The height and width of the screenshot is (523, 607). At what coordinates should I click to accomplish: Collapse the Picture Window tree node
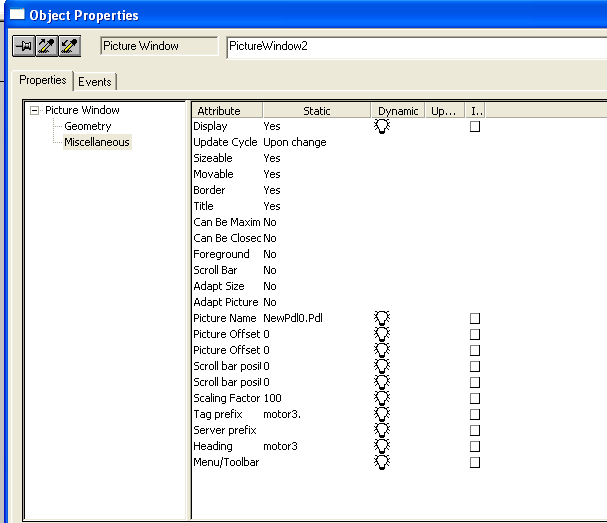click(35, 110)
